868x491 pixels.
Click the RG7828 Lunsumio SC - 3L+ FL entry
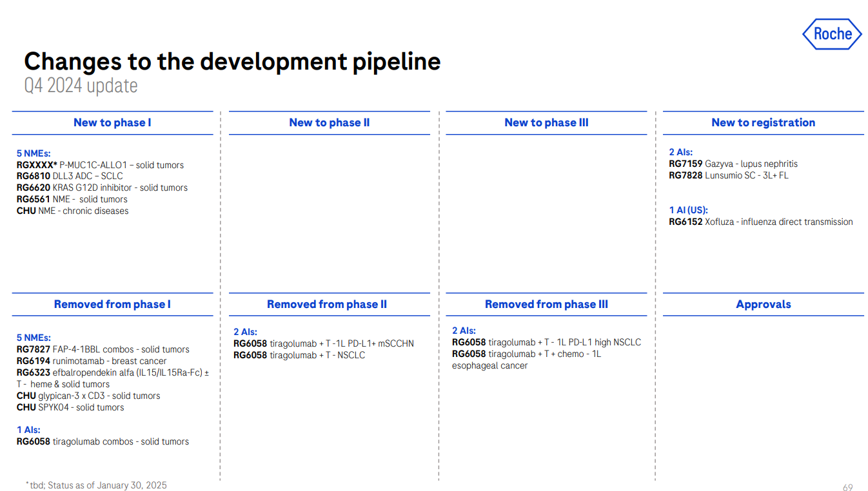coord(729,175)
